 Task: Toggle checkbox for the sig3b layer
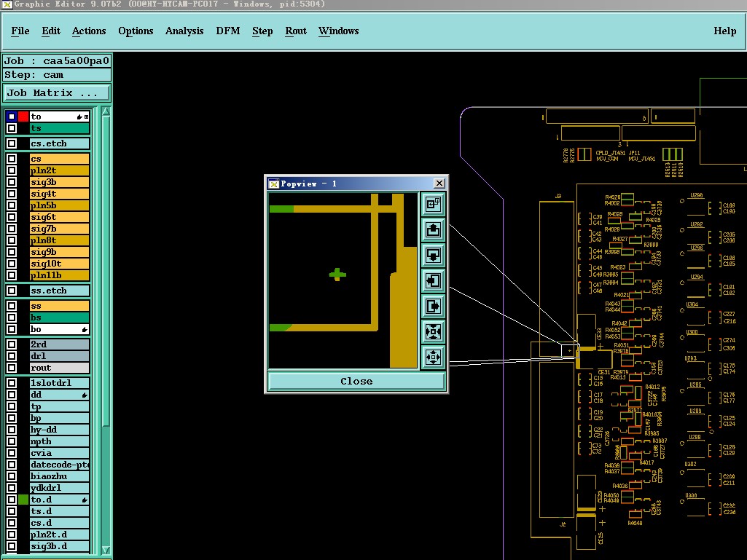point(12,182)
